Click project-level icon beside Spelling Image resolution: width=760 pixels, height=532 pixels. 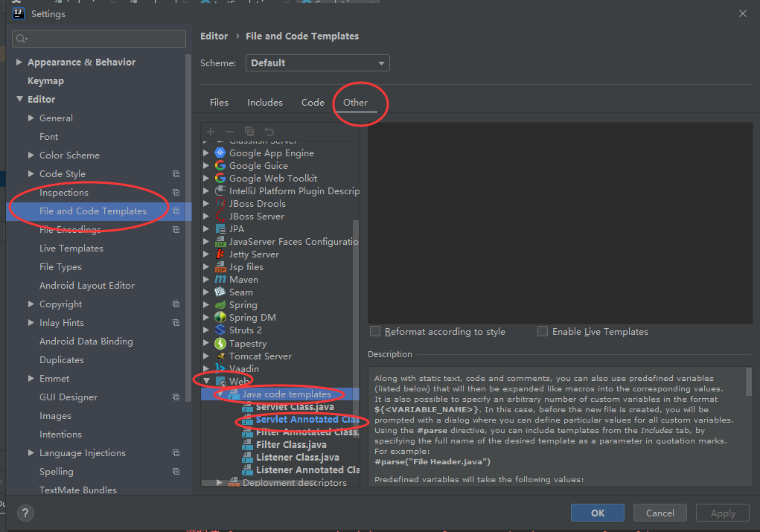pyautogui.click(x=176, y=472)
